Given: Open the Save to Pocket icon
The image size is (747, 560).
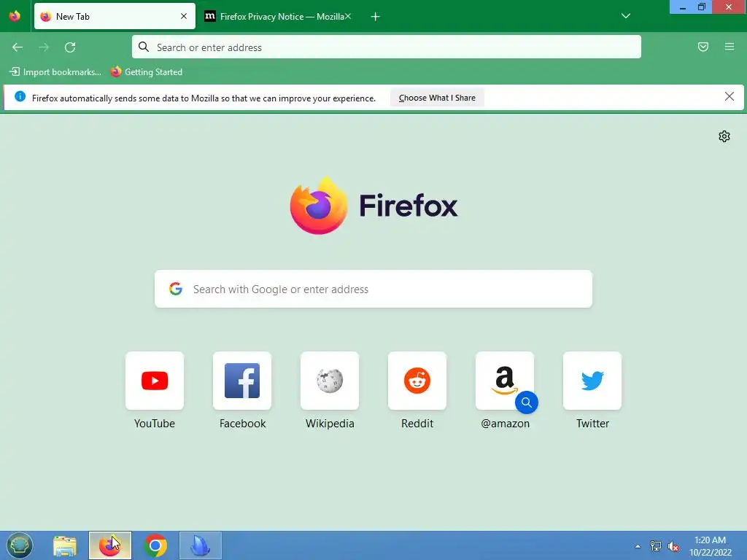Looking at the screenshot, I should point(703,47).
